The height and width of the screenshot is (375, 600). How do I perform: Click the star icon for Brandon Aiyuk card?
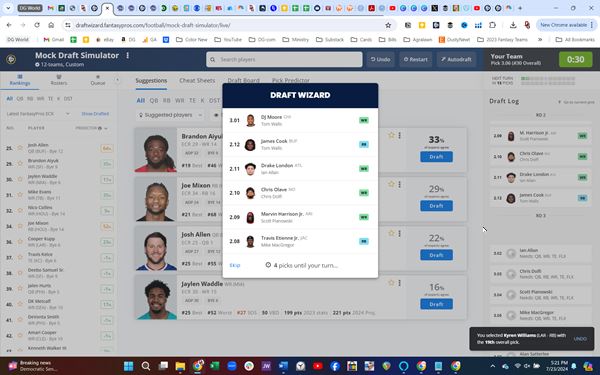coord(391,135)
